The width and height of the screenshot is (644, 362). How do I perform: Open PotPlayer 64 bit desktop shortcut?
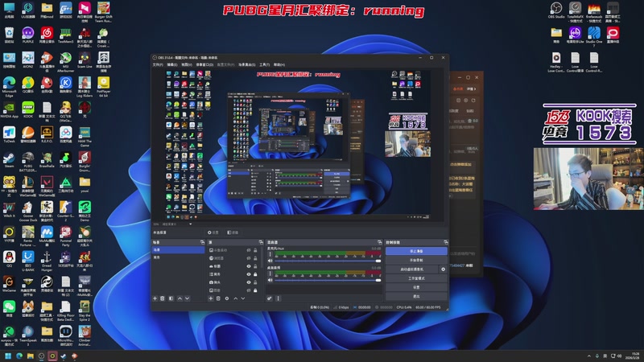pos(104,87)
